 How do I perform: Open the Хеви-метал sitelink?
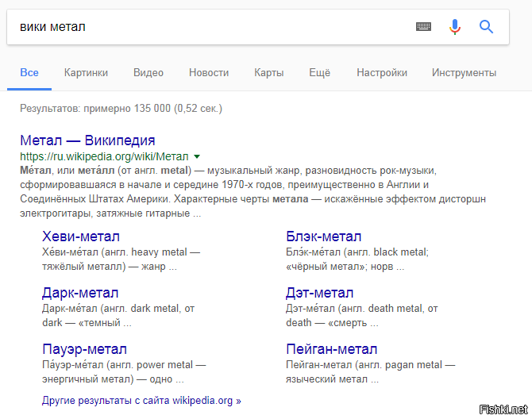(81, 236)
